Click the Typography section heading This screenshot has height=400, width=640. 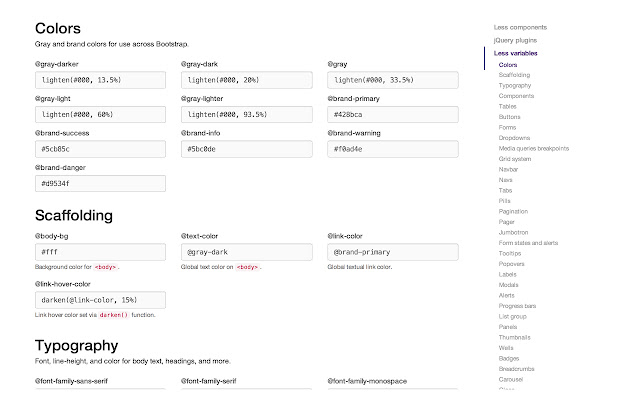point(77,346)
